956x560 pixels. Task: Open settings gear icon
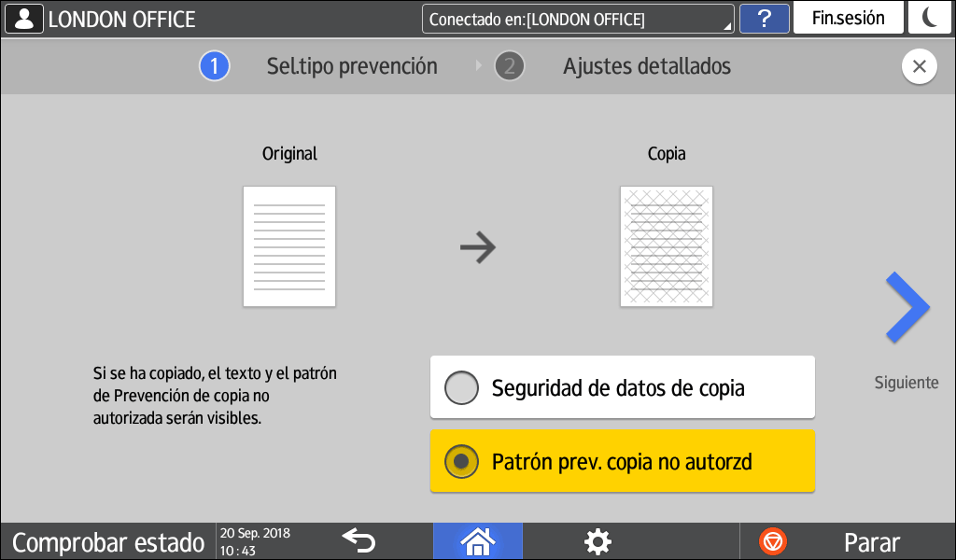click(x=597, y=541)
